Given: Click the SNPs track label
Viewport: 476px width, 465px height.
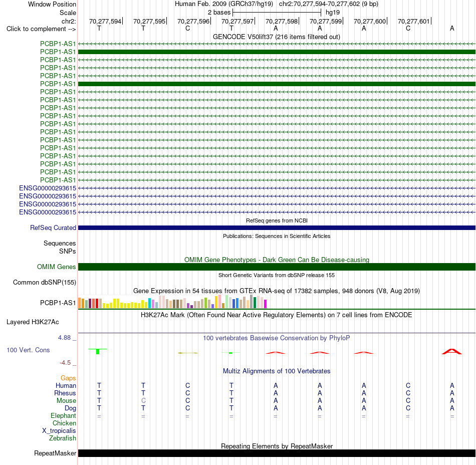Looking at the screenshot, I should 68,252.
